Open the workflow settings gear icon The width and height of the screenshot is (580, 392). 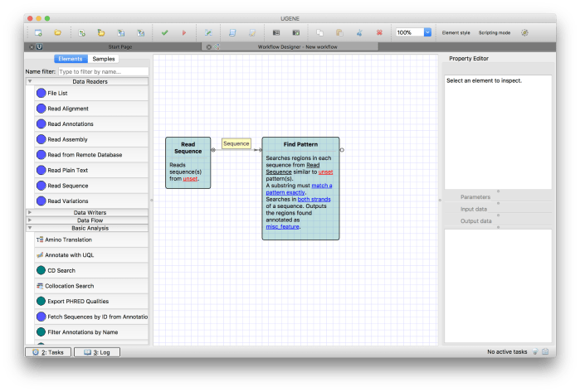point(524,32)
